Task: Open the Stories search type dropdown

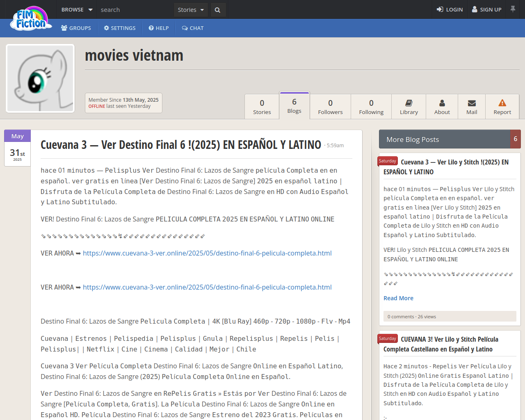Action: click(x=191, y=10)
